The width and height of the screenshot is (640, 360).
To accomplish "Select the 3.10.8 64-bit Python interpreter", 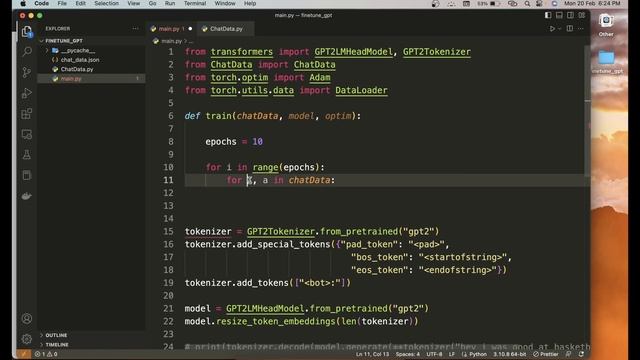I will 509,354.
